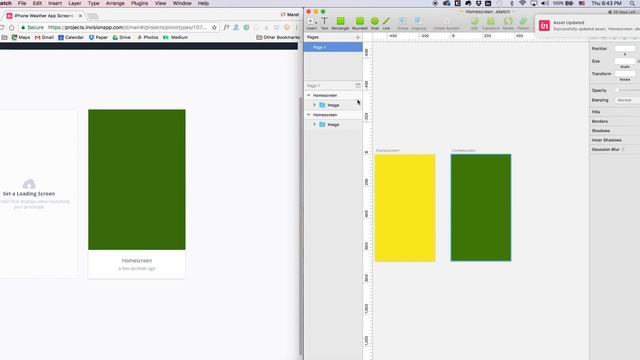Open the Drive bookmark

point(122,37)
